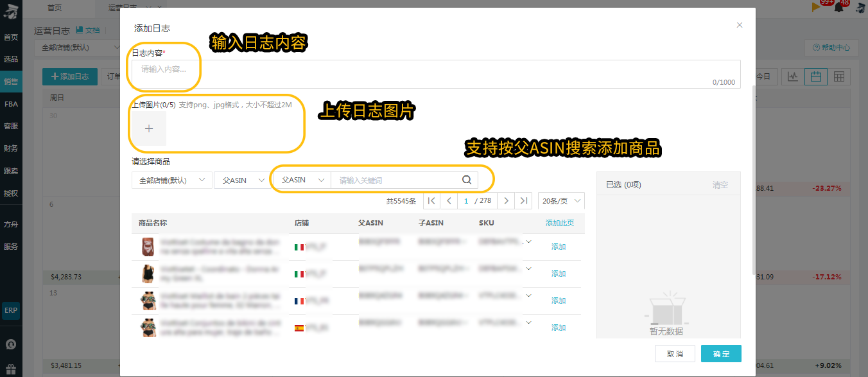Click the magnifier search icon in keyword field
Image resolution: width=868 pixels, height=377 pixels.
click(x=467, y=180)
